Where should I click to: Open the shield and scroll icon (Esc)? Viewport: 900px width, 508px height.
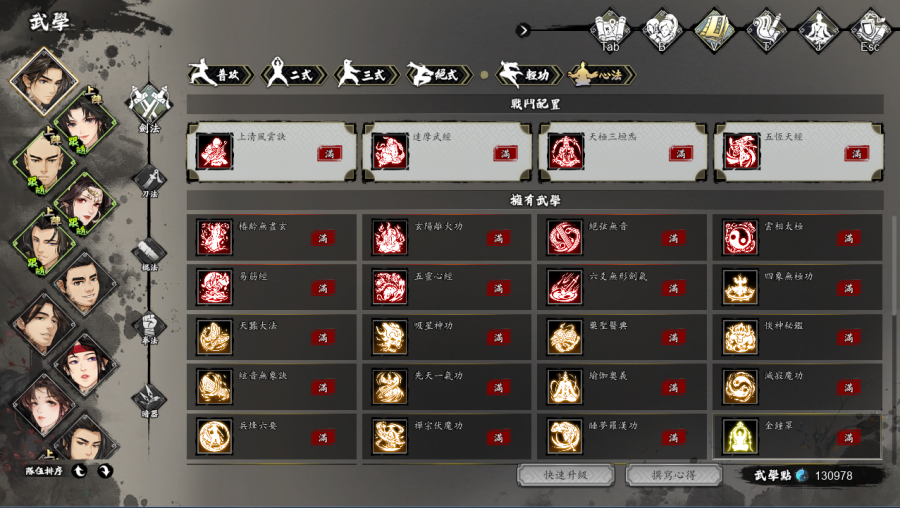coord(870,30)
